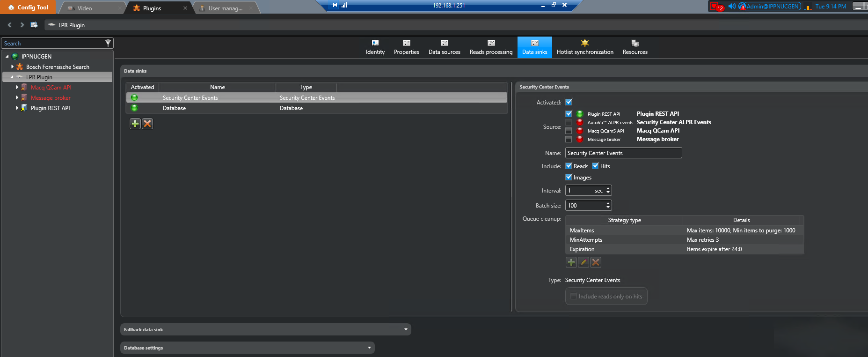Click the Name text field

pyautogui.click(x=623, y=153)
